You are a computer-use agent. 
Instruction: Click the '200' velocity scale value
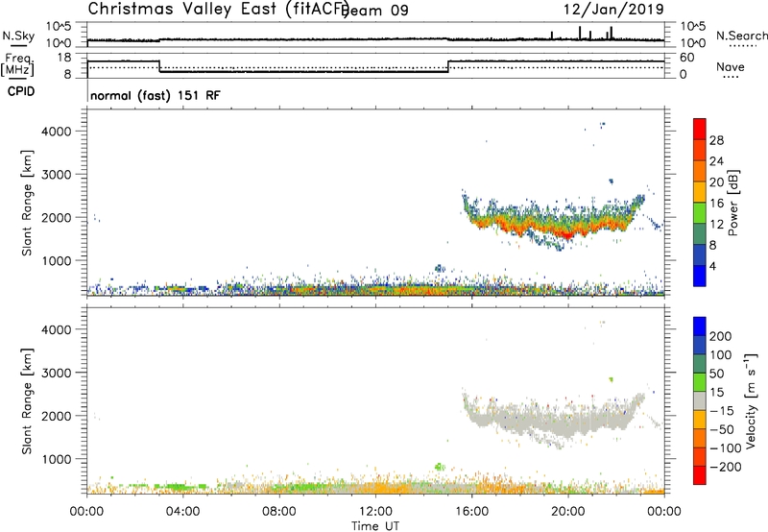(721, 336)
